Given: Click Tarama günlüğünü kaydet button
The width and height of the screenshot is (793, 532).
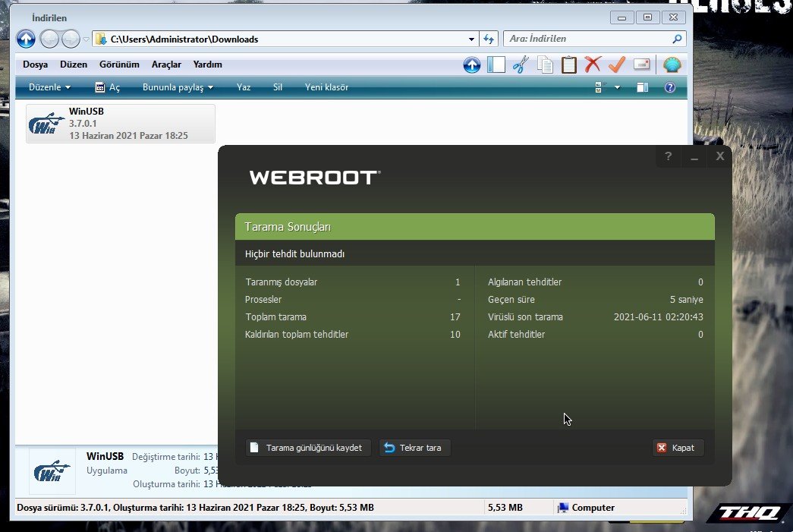Looking at the screenshot, I should point(308,448).
